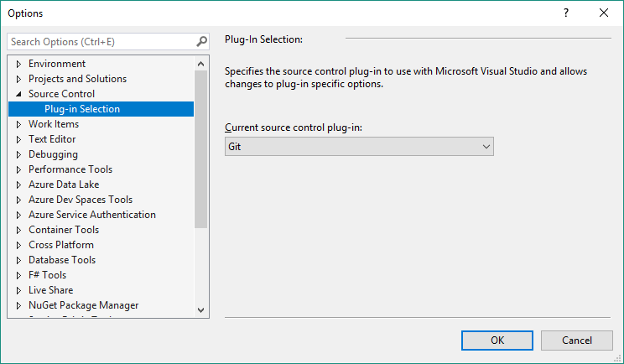
Task: Focus the Search Options input field
Action: pos(101,42)
